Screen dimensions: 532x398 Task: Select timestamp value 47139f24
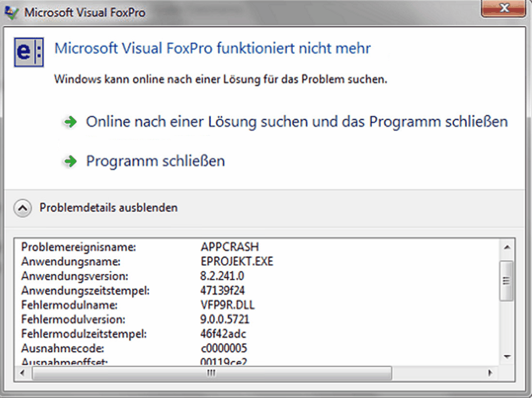222,290
